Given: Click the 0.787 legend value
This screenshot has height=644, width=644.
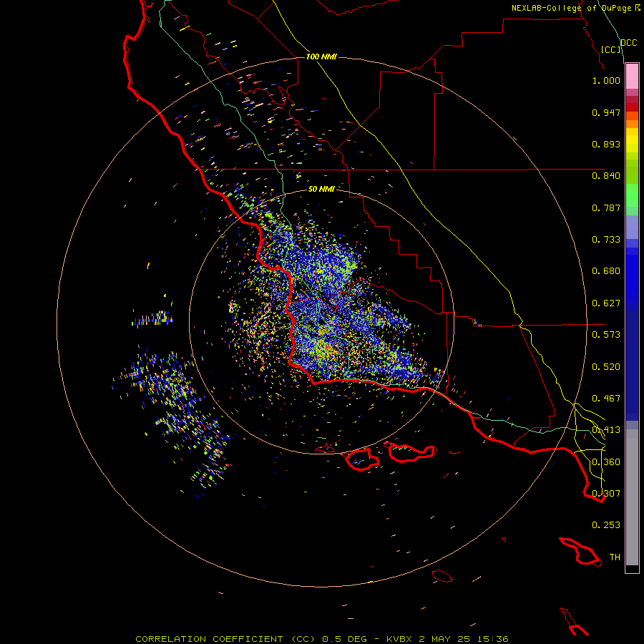Looking at the screenshot, I should click(606, 208).
